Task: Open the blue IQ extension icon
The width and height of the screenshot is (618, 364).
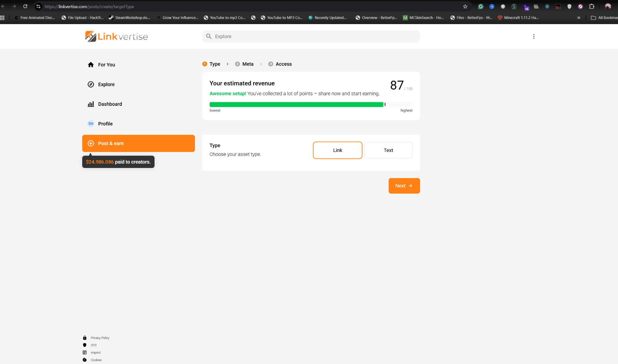Action: tap(492, 6)
